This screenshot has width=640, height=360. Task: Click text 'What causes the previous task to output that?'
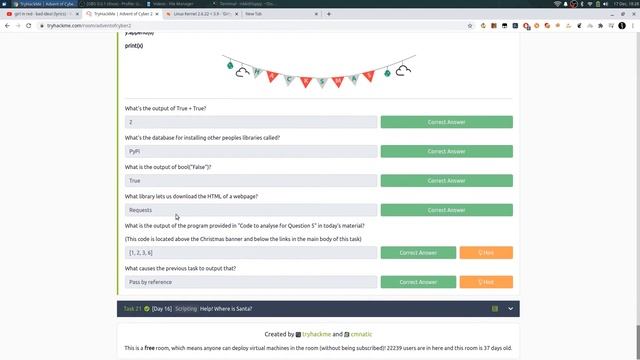coord(180,269)
